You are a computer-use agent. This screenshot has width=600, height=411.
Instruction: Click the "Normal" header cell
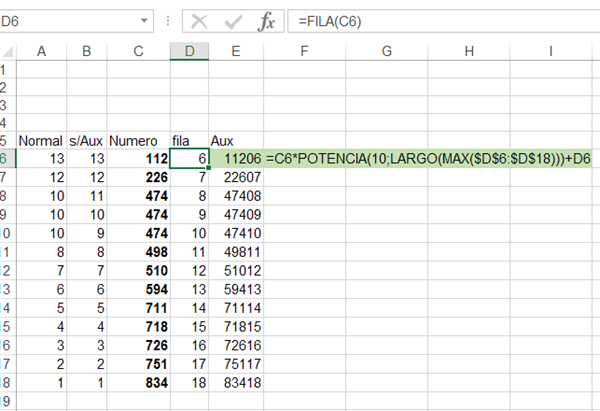click(41, 141)
